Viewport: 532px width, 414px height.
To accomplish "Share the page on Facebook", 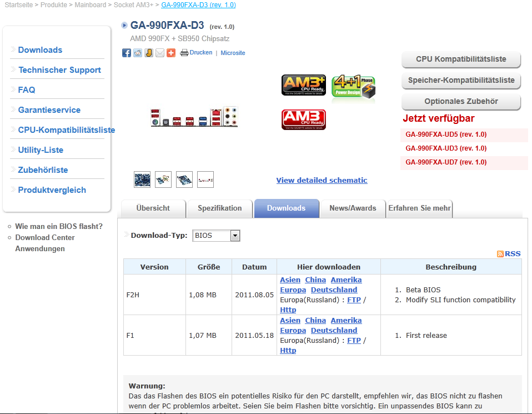I will point(126,53).
